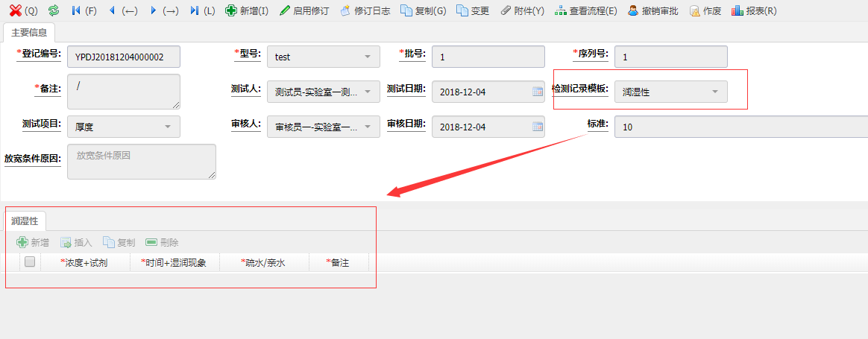Switch to 主要信息 tab

click(x=29, y=32)
